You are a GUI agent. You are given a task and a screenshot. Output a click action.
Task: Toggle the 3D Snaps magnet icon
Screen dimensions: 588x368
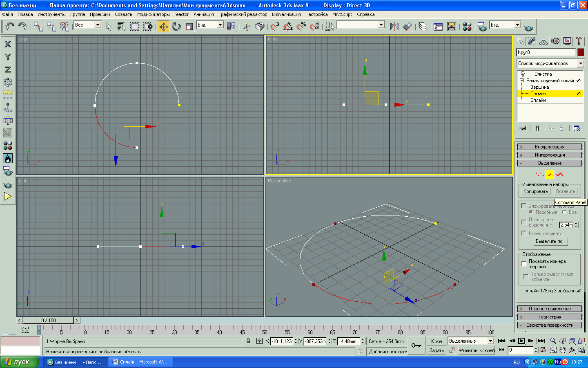[x=275, y=27]
